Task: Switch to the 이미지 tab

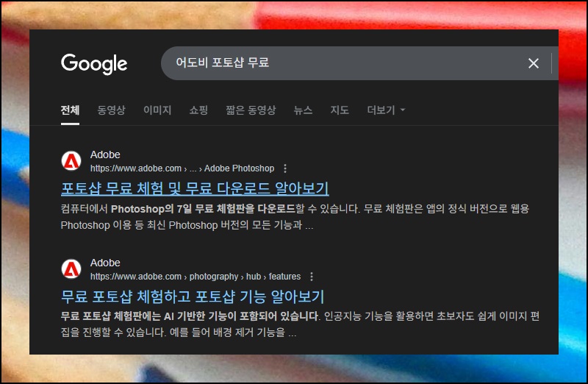Action: pyautogui.click(x=157, y=110)
